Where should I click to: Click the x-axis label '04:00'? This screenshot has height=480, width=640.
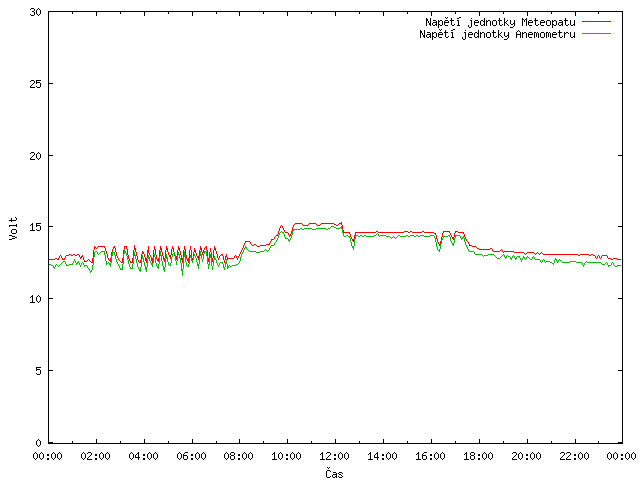coord(143,456)
